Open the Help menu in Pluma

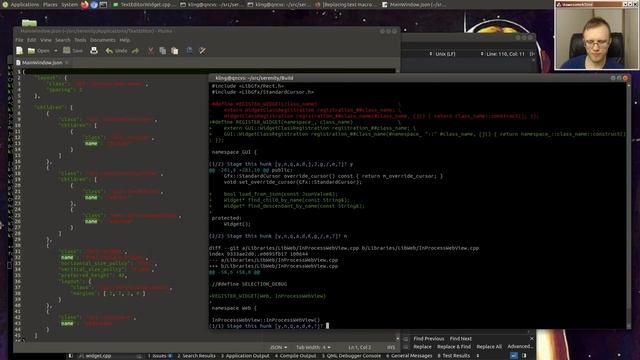coord(124,40)
